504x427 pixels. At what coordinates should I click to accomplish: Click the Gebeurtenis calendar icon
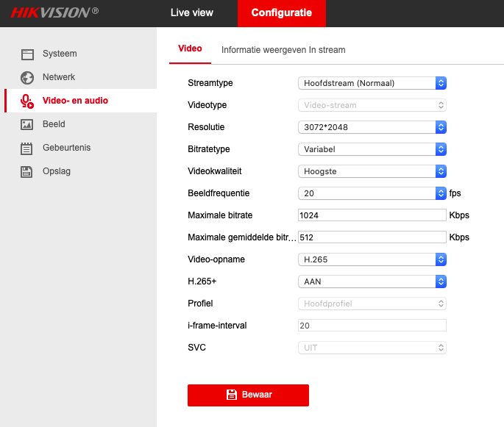(x=27, y=148)
